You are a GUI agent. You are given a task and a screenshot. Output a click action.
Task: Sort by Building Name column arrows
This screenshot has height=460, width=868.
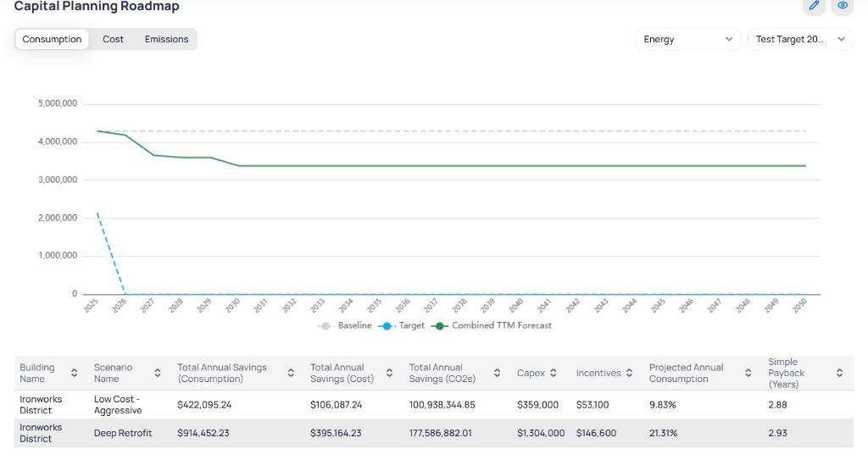tap(75, 373)
